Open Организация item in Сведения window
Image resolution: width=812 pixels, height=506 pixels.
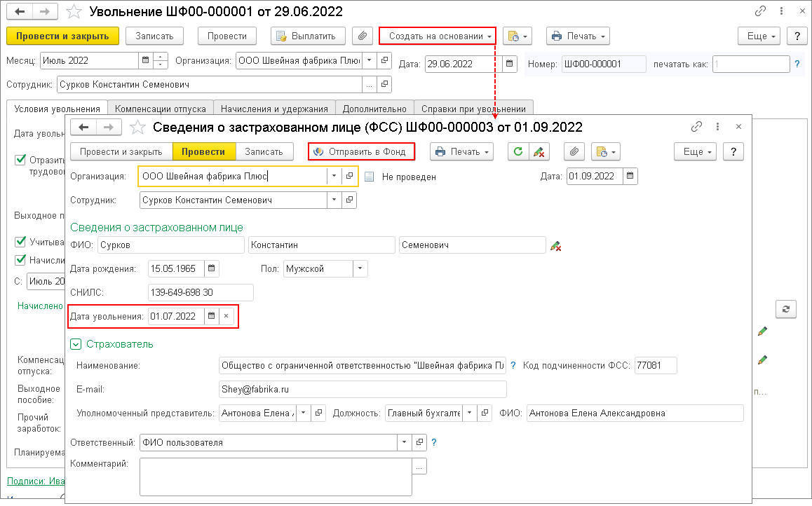coord(350,176)
